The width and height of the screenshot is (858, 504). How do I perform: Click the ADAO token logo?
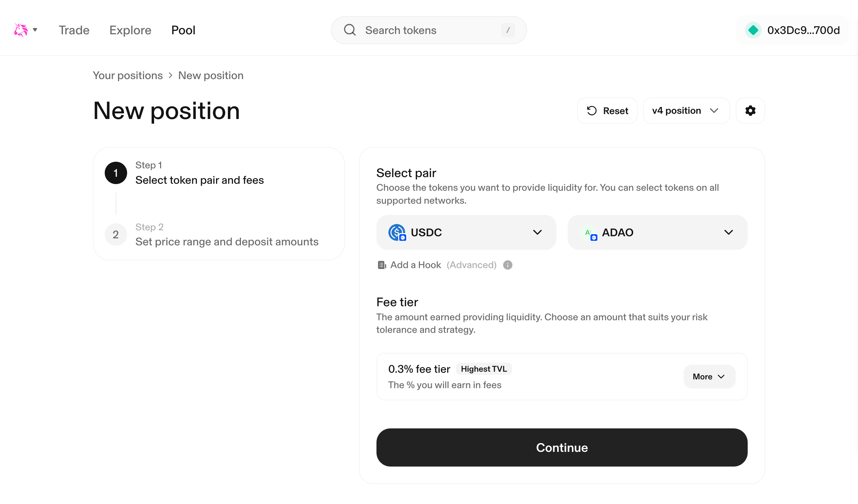pyautogui.click(x=589, y=232)
